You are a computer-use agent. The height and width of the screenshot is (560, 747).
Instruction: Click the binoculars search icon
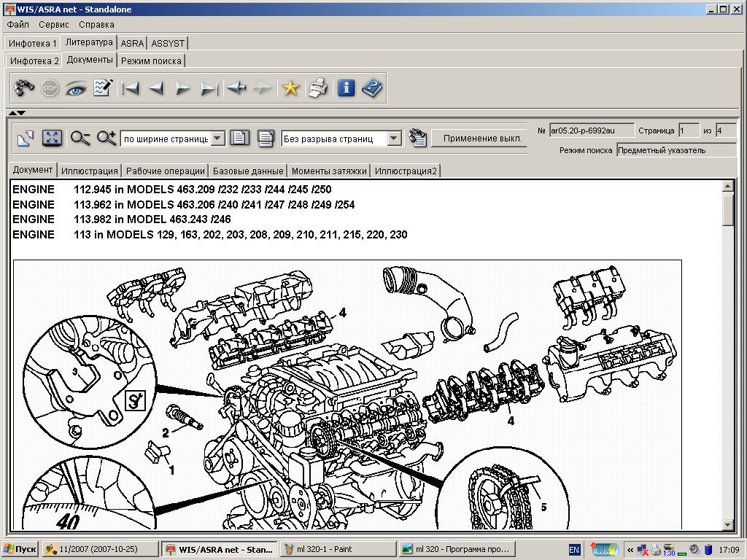coord(24,88)
